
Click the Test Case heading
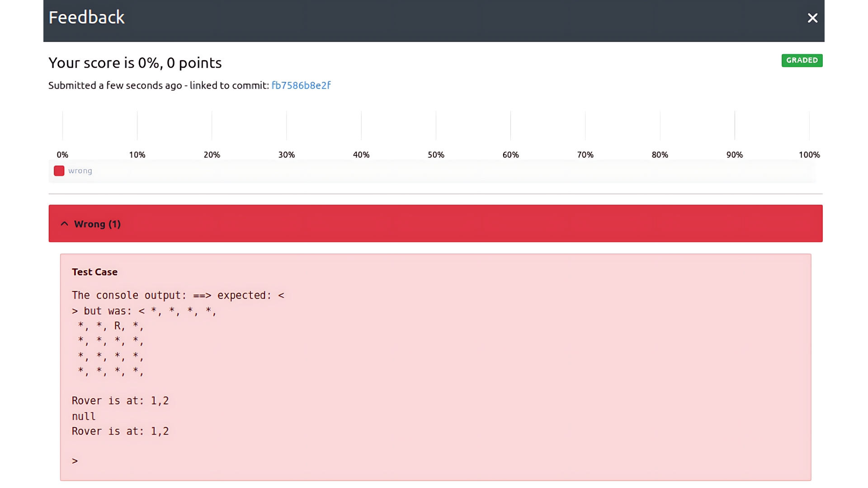coord(94,272)
